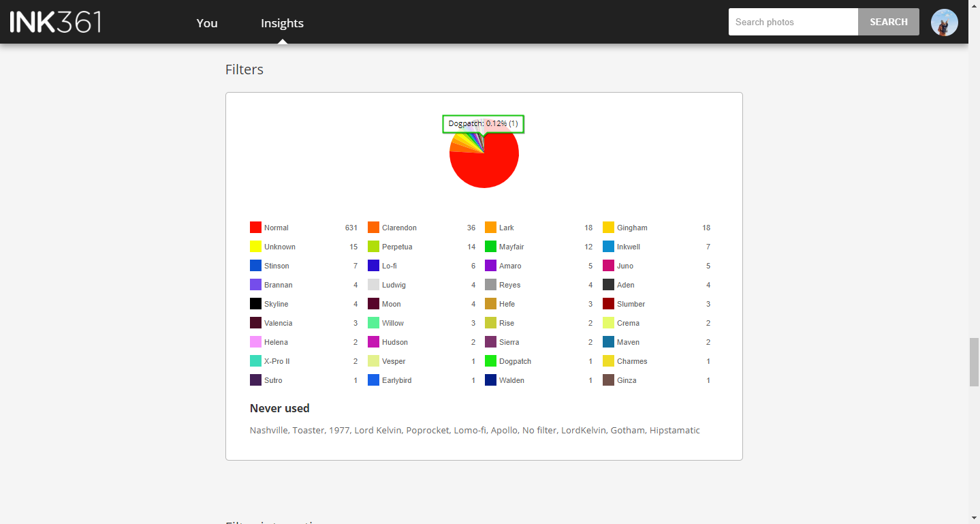Click the Perpetua legend swatch
The height and width of the screenshot is (524, 980).
(x=373, y=247)
